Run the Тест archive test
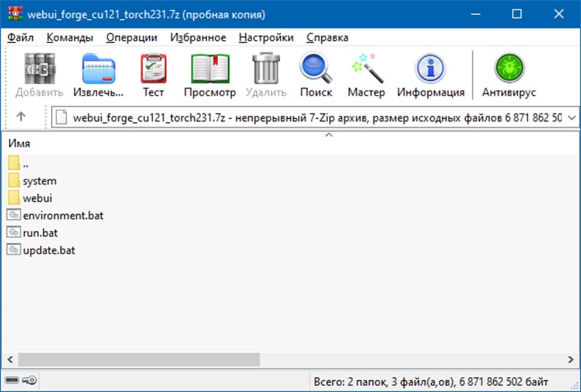The image size is (581, 392). [153, 69]
